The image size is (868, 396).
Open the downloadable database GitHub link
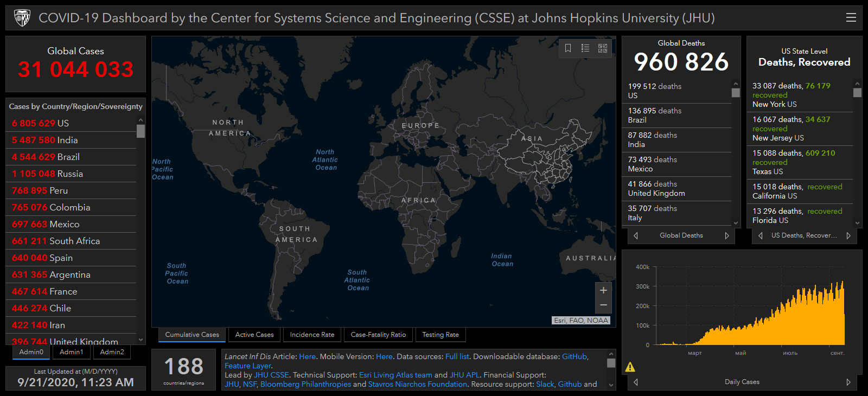pos(575,356)
